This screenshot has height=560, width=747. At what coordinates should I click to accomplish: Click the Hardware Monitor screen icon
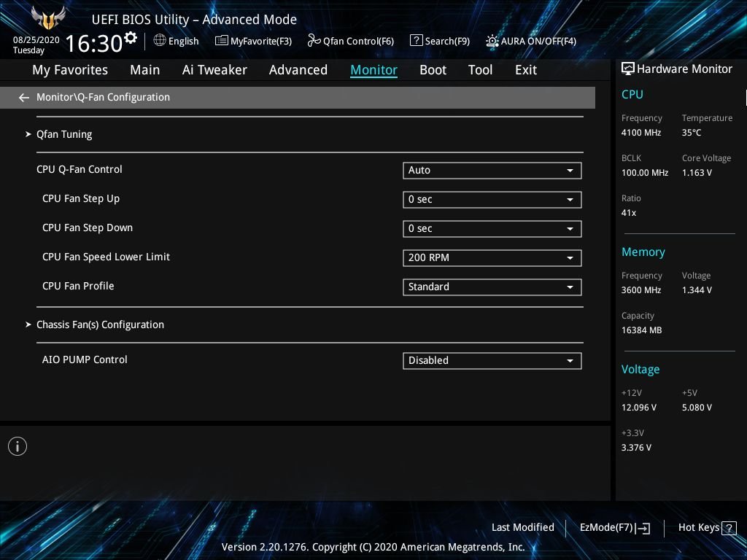pos(628,69)
